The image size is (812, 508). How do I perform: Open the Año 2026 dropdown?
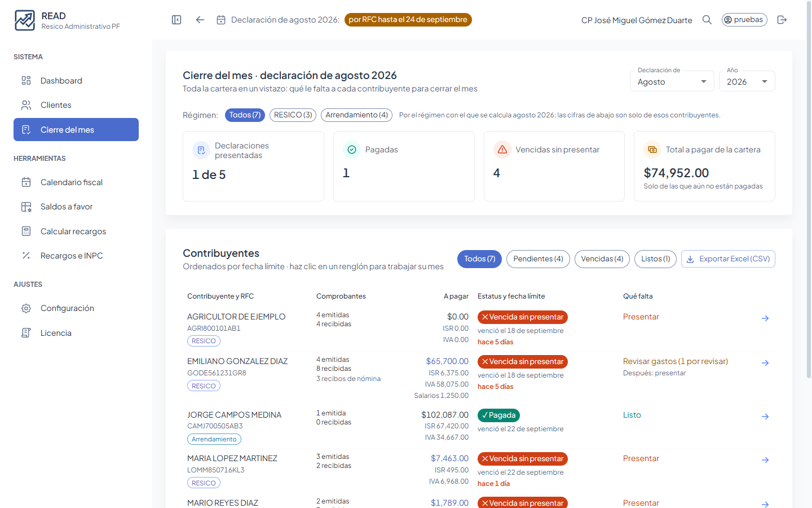(x=747, y=81)
